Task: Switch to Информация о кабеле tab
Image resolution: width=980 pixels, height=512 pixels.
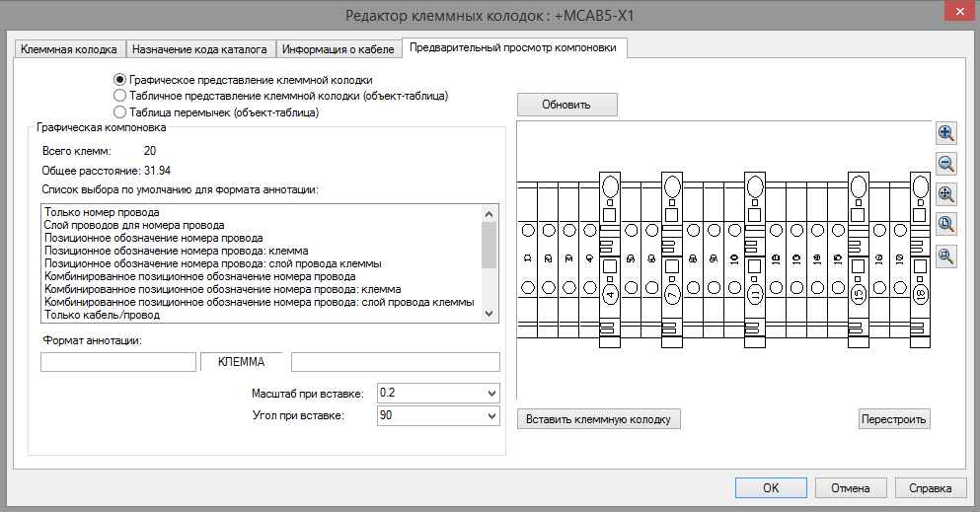Action: point(339,49)
